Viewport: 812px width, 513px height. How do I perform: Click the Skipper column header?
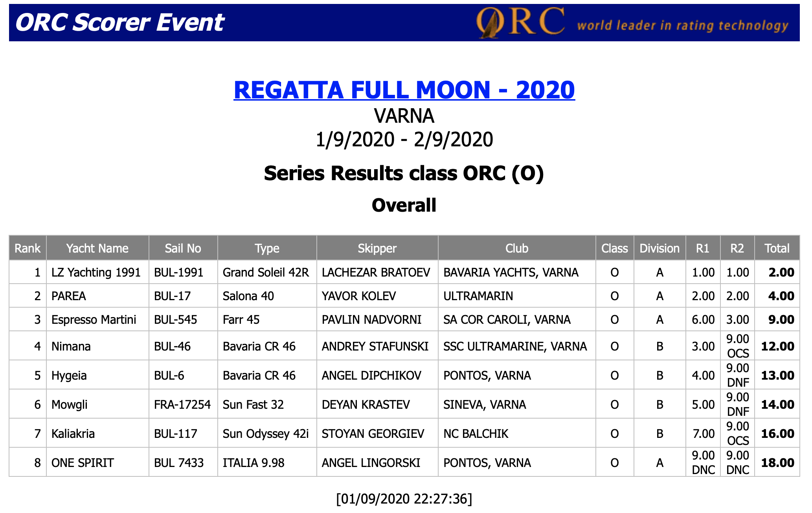377,248
